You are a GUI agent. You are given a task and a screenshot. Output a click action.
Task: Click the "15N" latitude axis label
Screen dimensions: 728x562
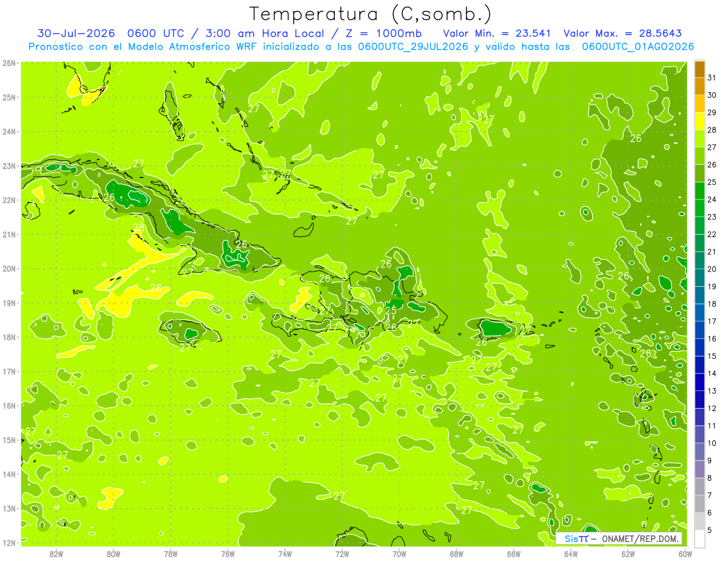pos(10,440)
